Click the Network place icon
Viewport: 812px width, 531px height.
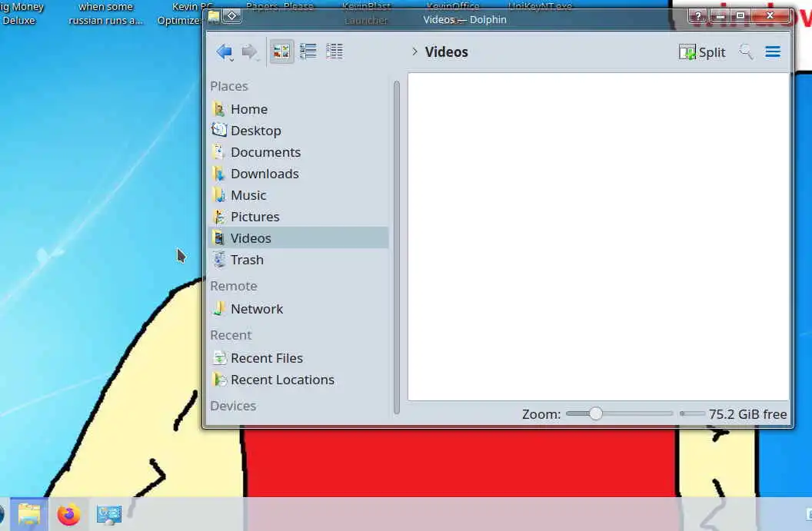[x=219, y=308]
